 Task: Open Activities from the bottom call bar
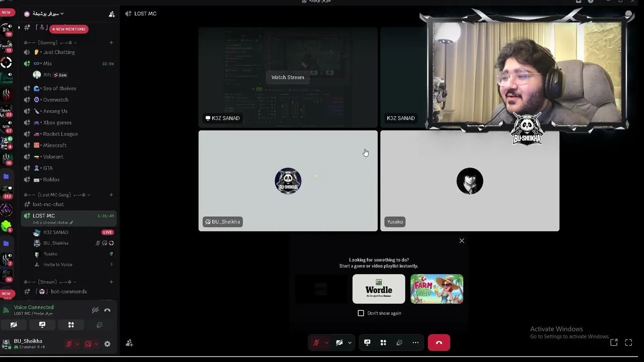[383, 343]
